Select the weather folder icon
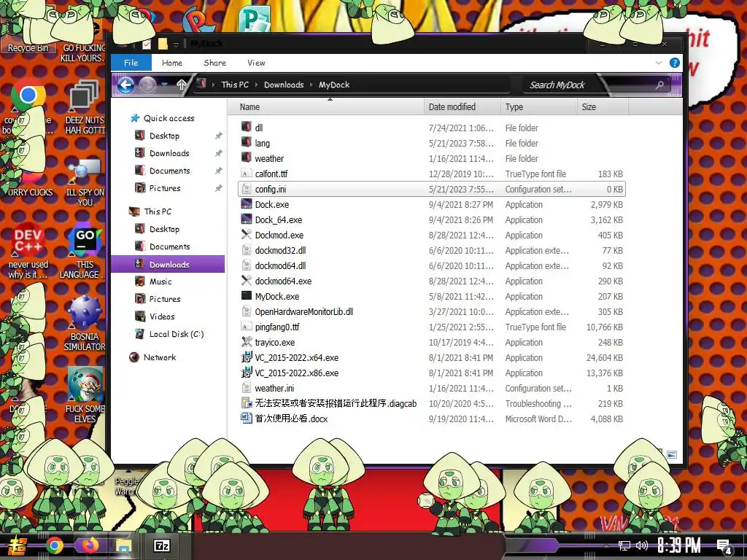The height and width of the screenshot is (560, 747). 247,157
